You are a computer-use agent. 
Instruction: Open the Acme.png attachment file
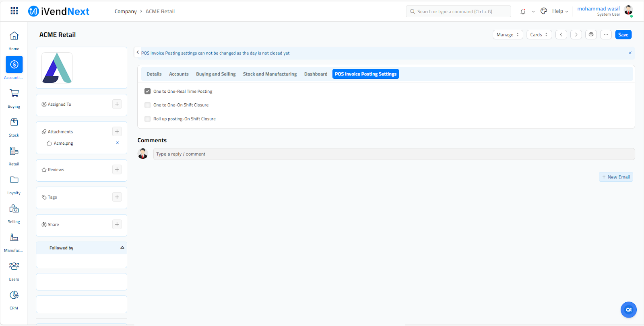[64, 143]
